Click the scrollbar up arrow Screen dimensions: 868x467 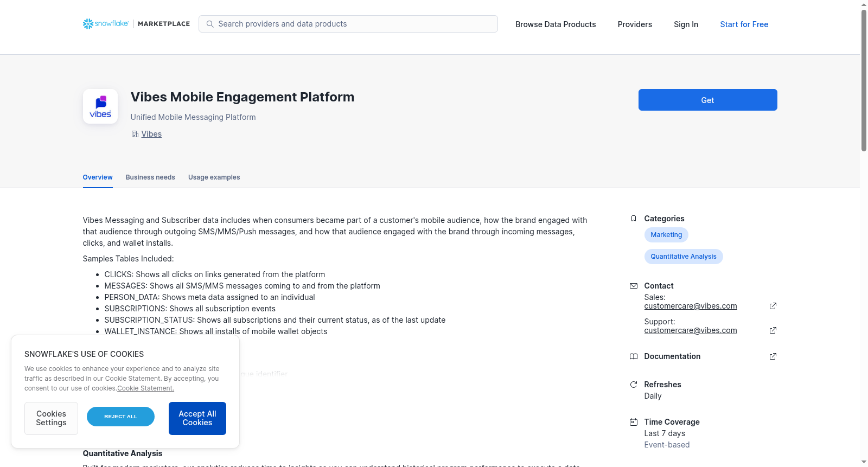[864, 4]
